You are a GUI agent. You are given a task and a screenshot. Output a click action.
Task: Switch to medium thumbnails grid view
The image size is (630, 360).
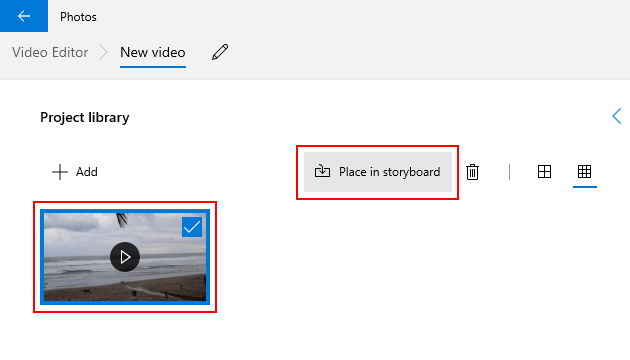544,172
